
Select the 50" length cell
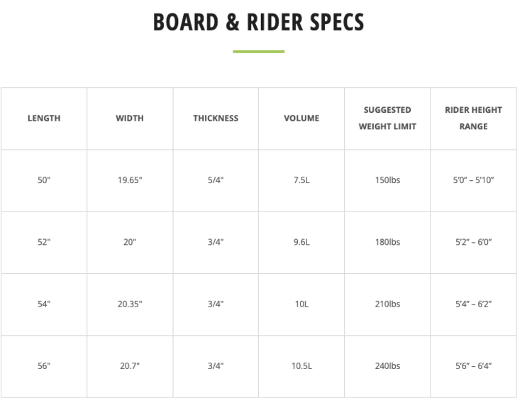click(44, 180)
